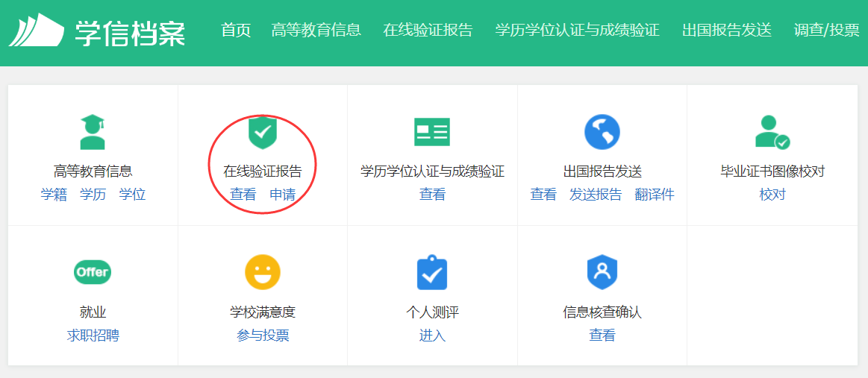
Task: Select 调查/投票 in the top navigation
Action: [x=826, y=30]
